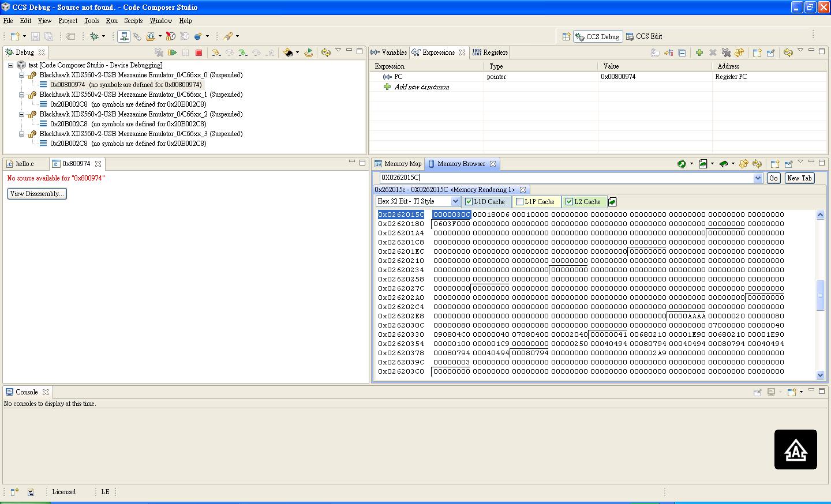Click the Enable Profile Clock icon
Viewport: 831px width, 504px height.
170,36
